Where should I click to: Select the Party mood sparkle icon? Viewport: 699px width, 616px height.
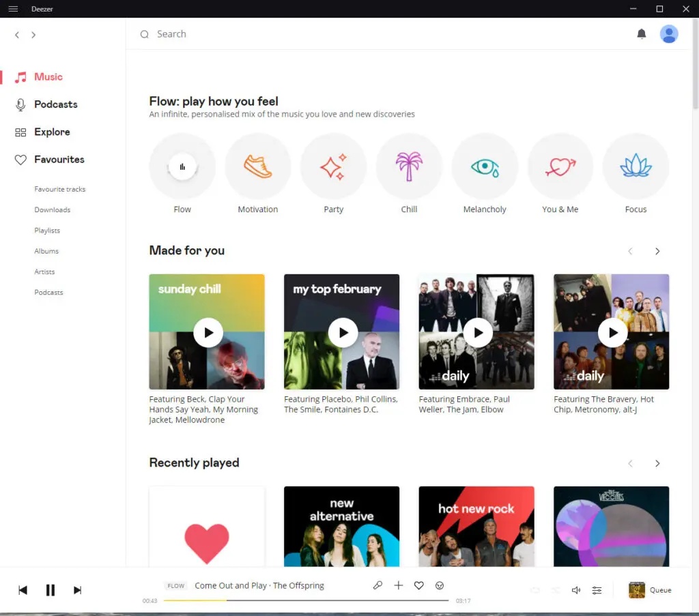333,166
